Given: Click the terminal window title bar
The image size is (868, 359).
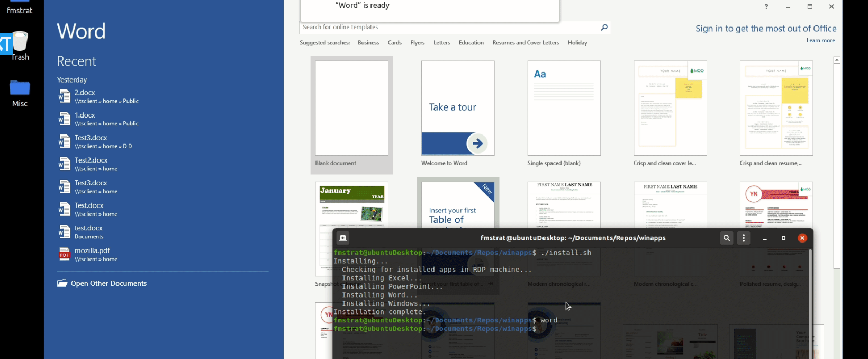Looking at the screenshot, I should (573, 238).
